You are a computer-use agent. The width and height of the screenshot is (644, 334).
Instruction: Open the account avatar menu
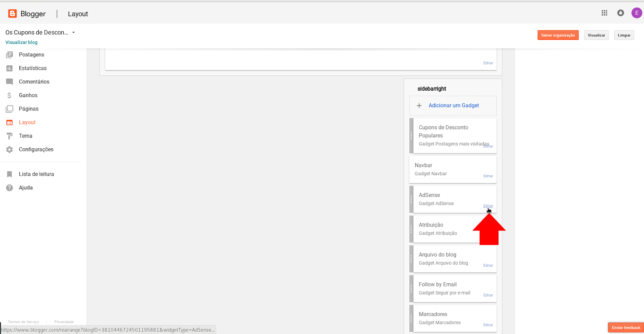tap(637, 13)
